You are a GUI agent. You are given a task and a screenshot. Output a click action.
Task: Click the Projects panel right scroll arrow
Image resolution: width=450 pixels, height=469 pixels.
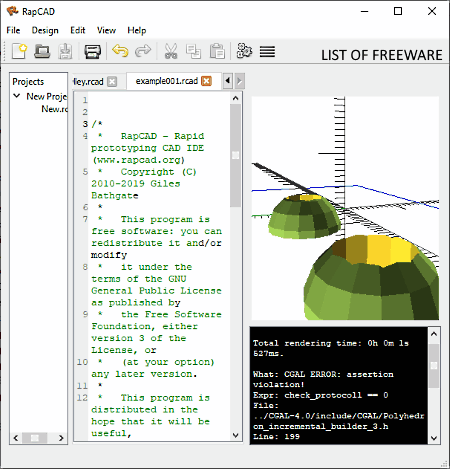coord(61,438)
